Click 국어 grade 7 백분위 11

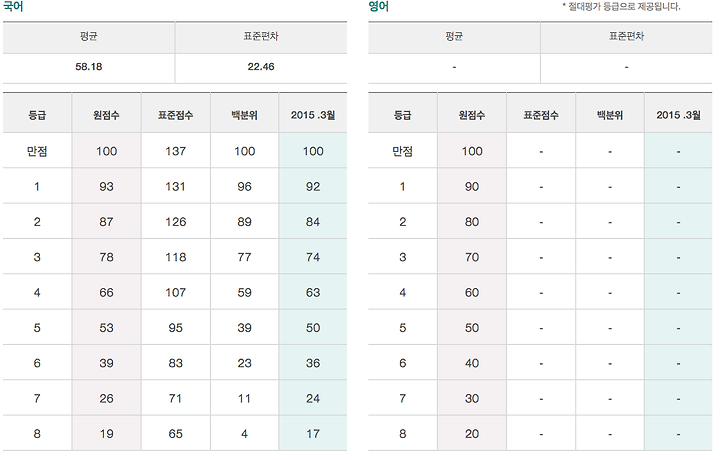244,398
